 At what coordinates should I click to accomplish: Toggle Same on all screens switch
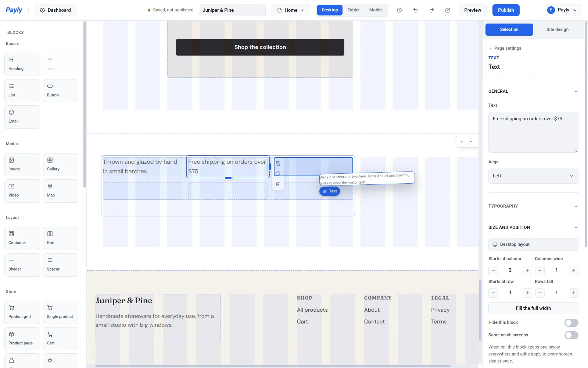tap(571, 335)
